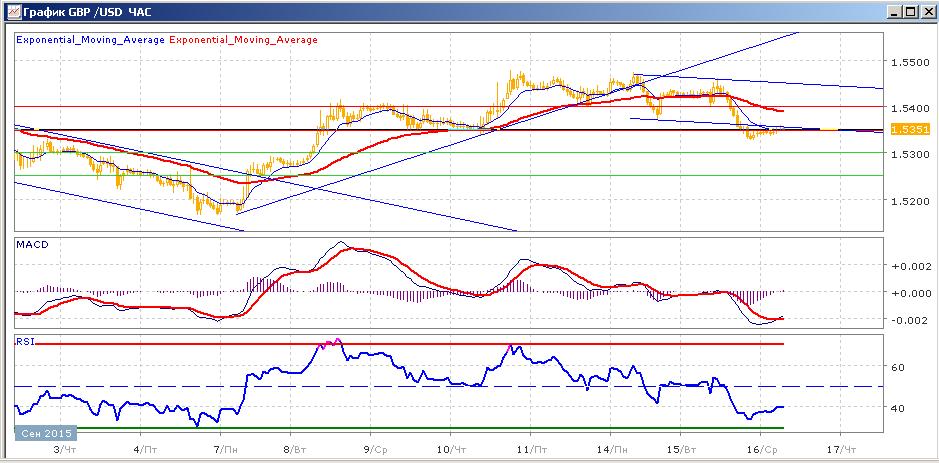Select the 7/Пн date on time axis
This screenshot has height=463, width=939.
(226, 452)
